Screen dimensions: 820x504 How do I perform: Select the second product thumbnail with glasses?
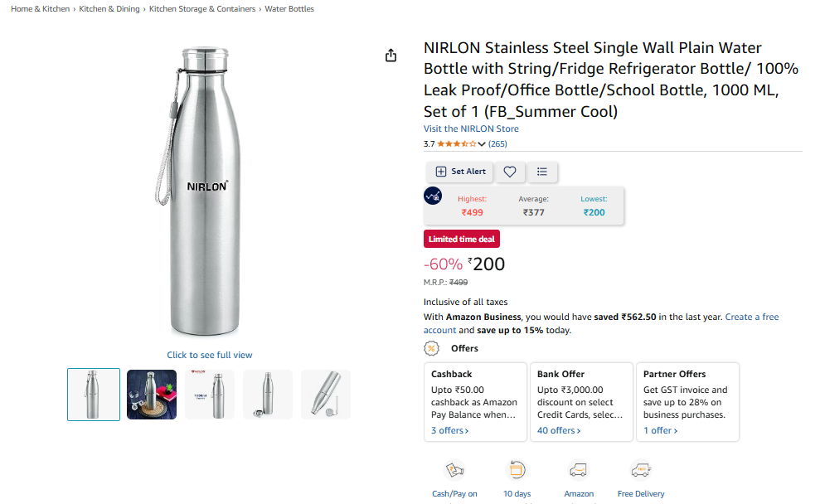152,395
